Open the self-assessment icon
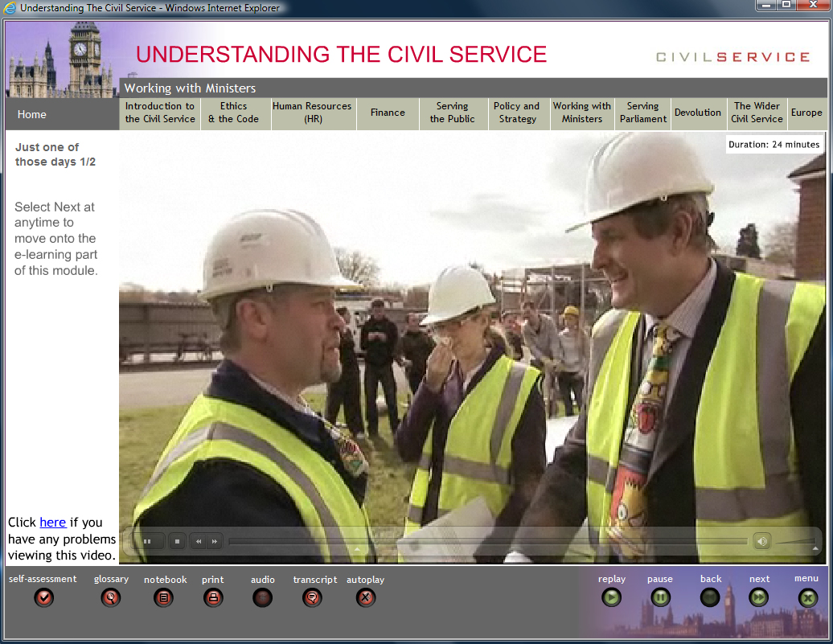The width and height of the screenshot is (833, 644). coord(43,597)
